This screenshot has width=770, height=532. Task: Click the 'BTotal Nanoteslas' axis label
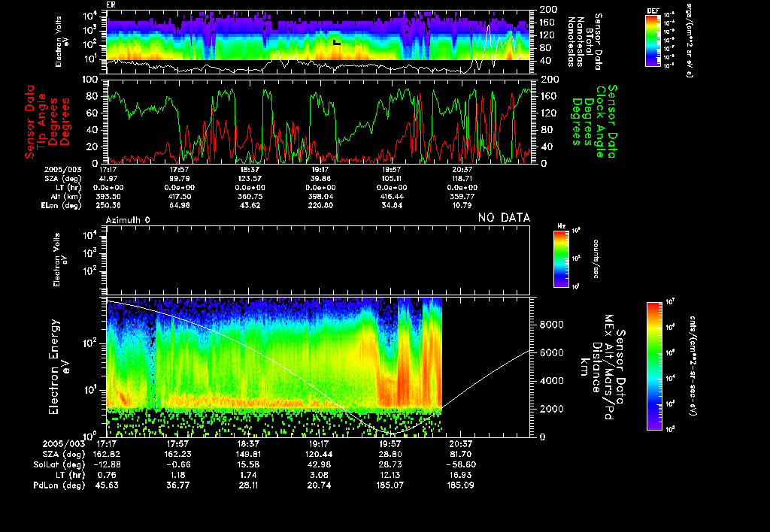point(584,42)
